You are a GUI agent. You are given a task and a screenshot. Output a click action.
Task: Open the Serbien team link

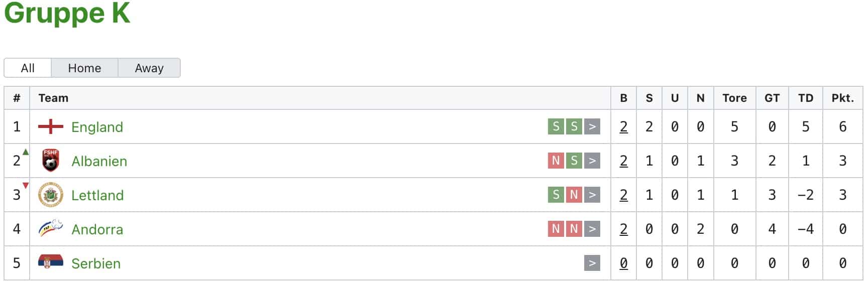tap(96, 263)
